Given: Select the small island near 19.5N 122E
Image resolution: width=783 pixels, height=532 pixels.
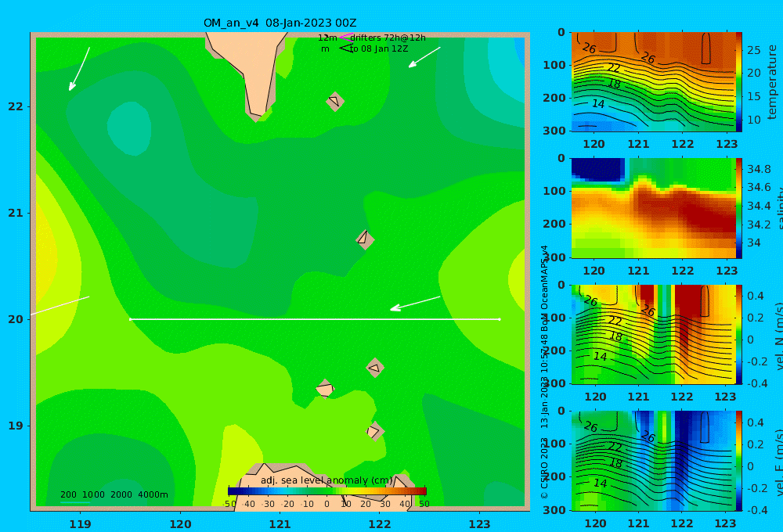Looking at the screenshot, I should click(x=374, y=368).
